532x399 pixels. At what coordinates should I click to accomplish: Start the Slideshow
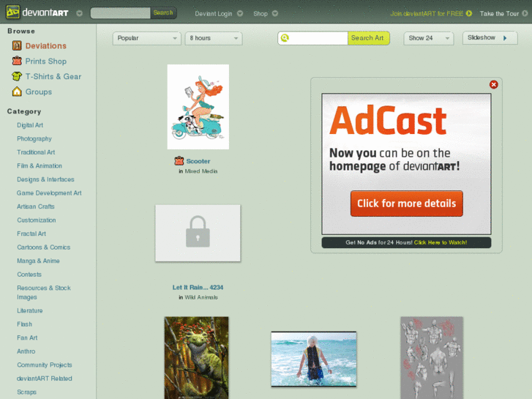click(490, 37)
